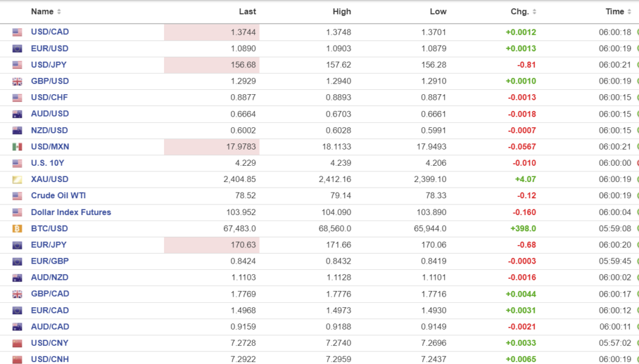Click the Low column header
This screenshot has width=639, height=364.
[x=438, y=12]
